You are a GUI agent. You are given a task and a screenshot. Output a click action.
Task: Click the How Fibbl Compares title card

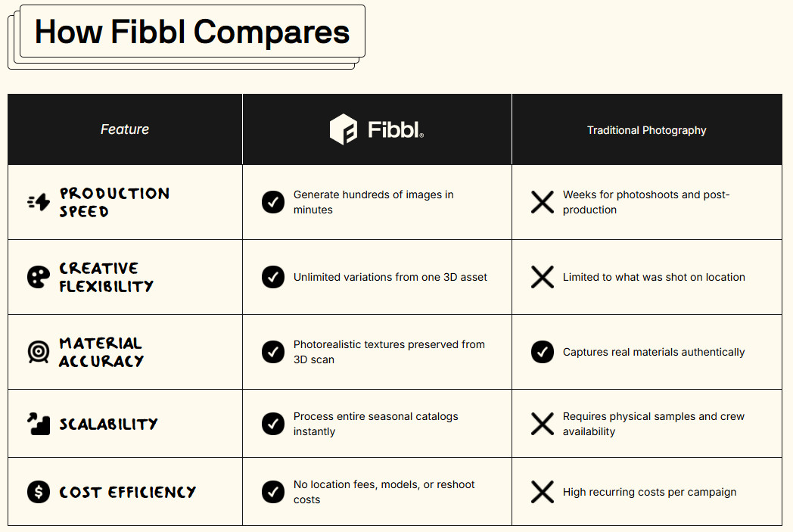coord(192,31)
